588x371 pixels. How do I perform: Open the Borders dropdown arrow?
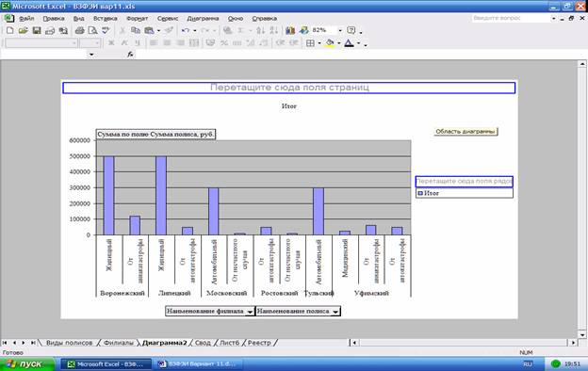pyautogui.click(x=319, y=43)
